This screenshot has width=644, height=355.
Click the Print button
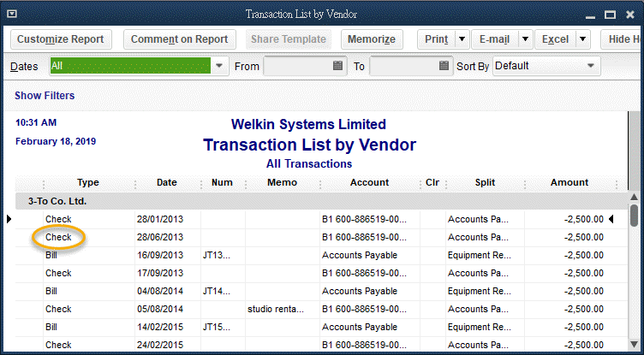tap(437, 39)
